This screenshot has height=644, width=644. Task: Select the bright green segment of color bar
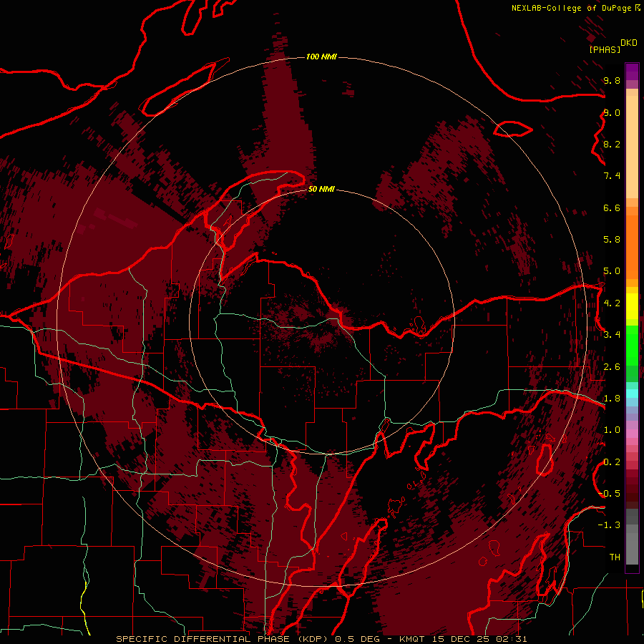[x=632, y=345]
